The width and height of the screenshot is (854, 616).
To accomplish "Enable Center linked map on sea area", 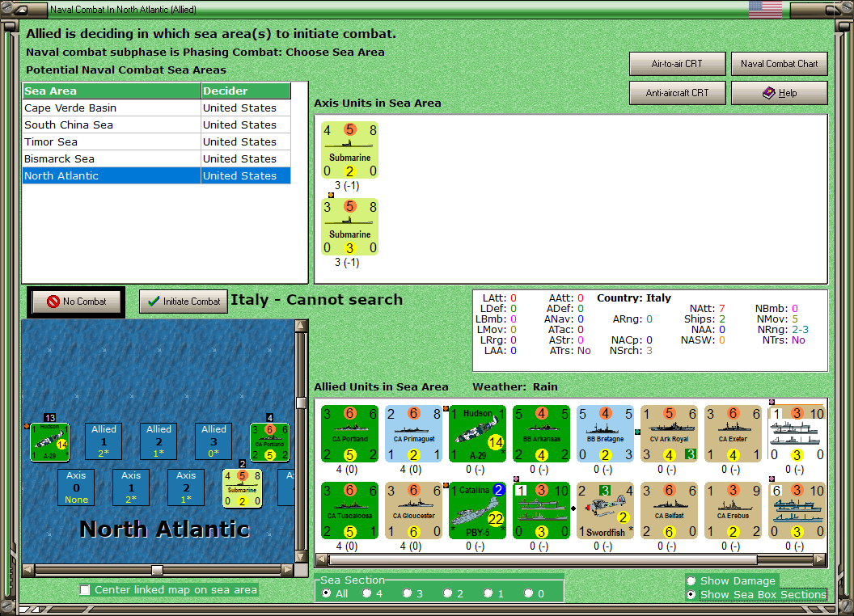I will click(84, 590).
